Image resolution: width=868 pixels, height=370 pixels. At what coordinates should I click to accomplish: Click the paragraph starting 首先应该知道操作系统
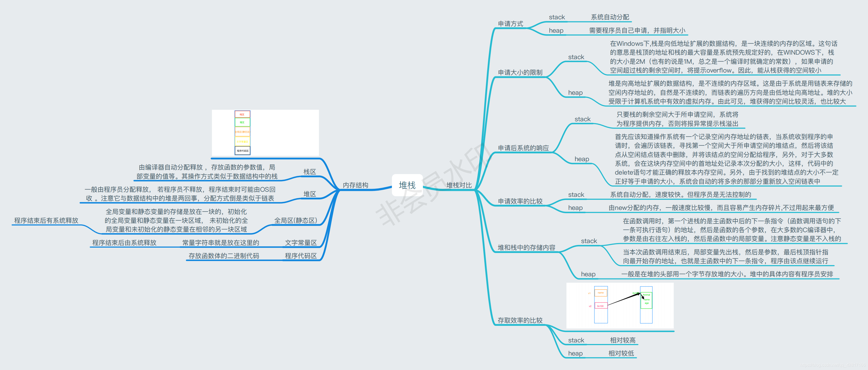[x=726, y=159]
